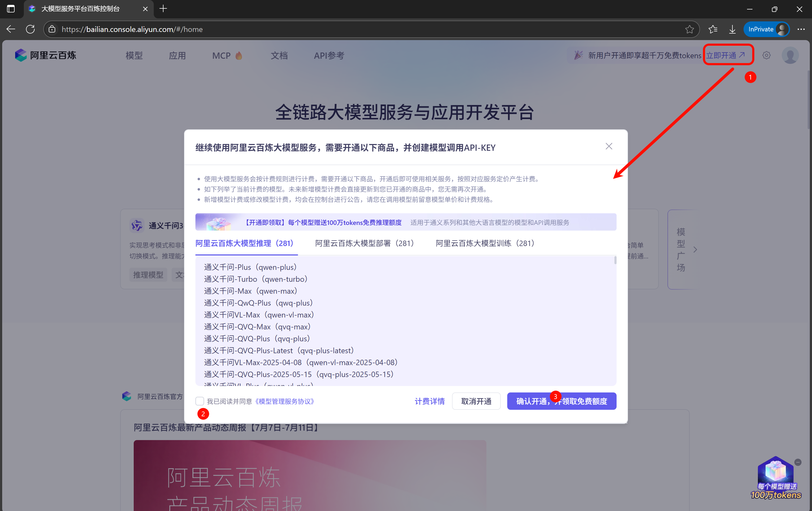
Task: Open the 《模型管理服务协议》 link
Action: tap(284, 401)
